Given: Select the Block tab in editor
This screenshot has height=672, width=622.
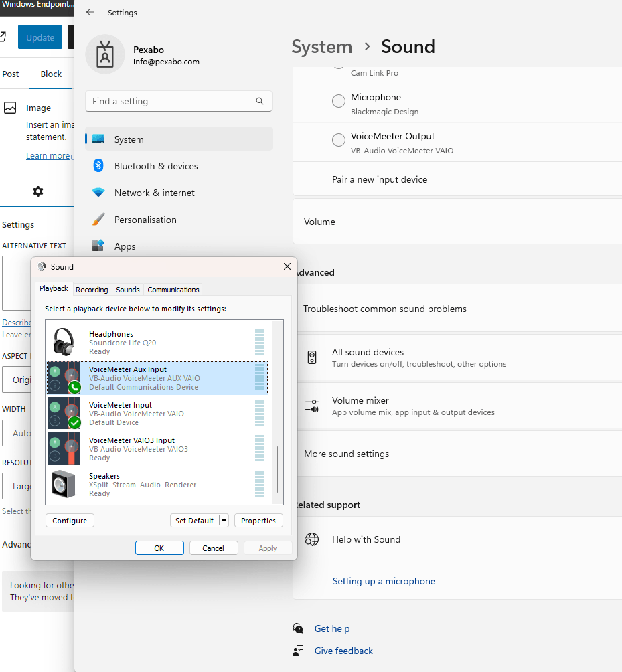Looking at the screenshot, I should click(51, 74).
